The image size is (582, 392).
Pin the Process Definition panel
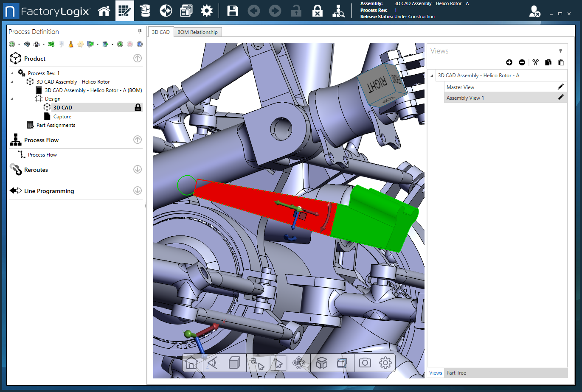(x=139, y=31)
